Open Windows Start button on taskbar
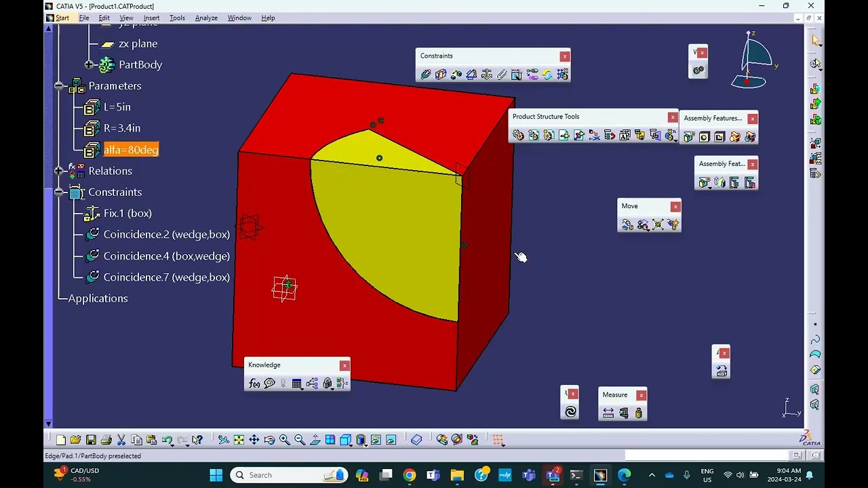Screen dimensions: 868x488 216,475
